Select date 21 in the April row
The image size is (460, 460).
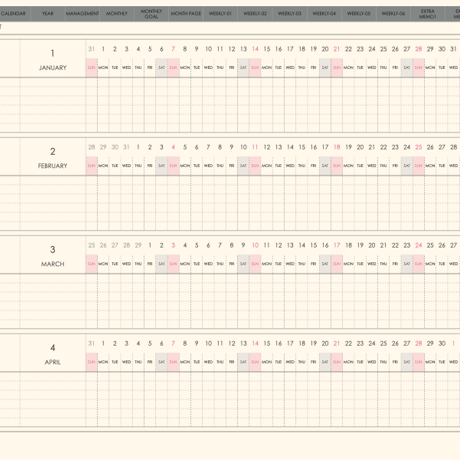pos(337,343)
